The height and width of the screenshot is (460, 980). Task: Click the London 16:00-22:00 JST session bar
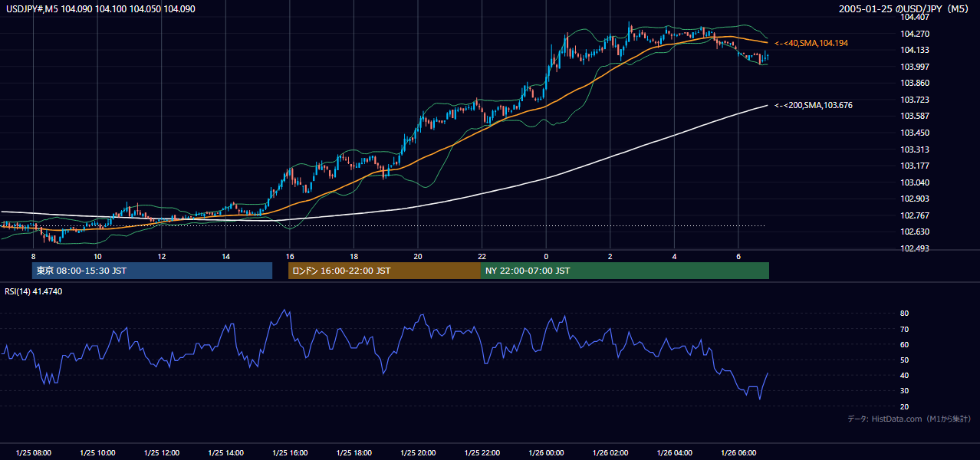[x=384, y=271]
